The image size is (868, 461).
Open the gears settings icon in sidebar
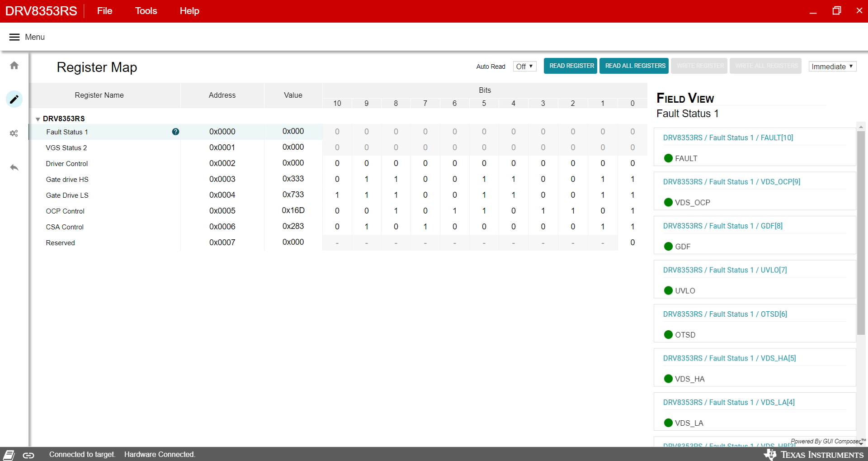click(x=14, y=133)
